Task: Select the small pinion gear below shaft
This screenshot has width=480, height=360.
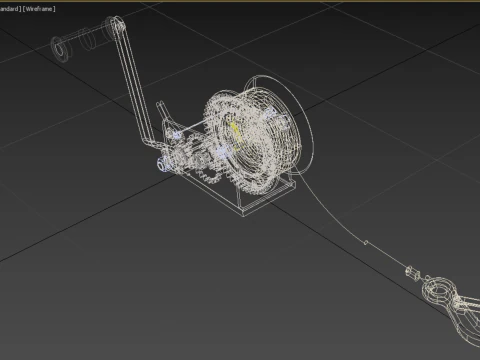Action: pyautogui.click(x=209, y=174)
